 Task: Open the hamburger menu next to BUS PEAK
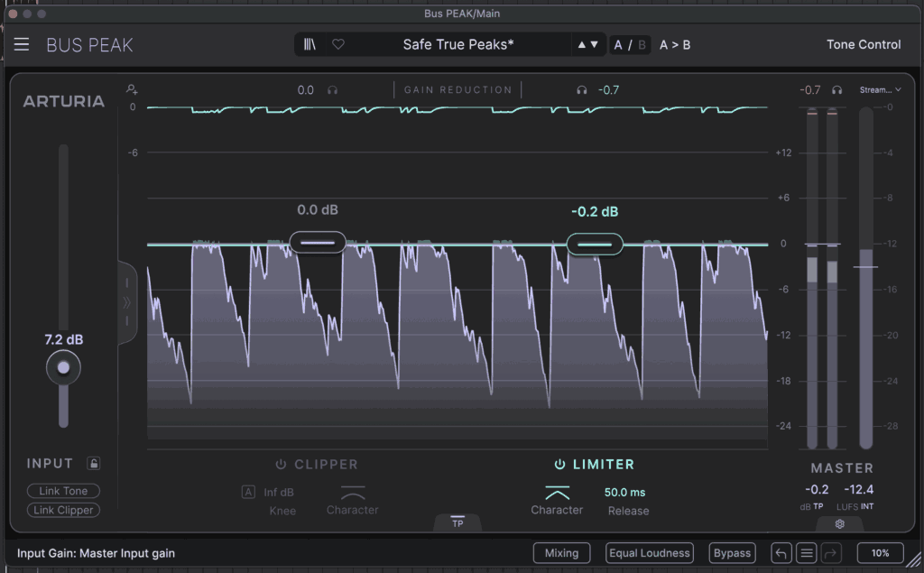(22, 44)
